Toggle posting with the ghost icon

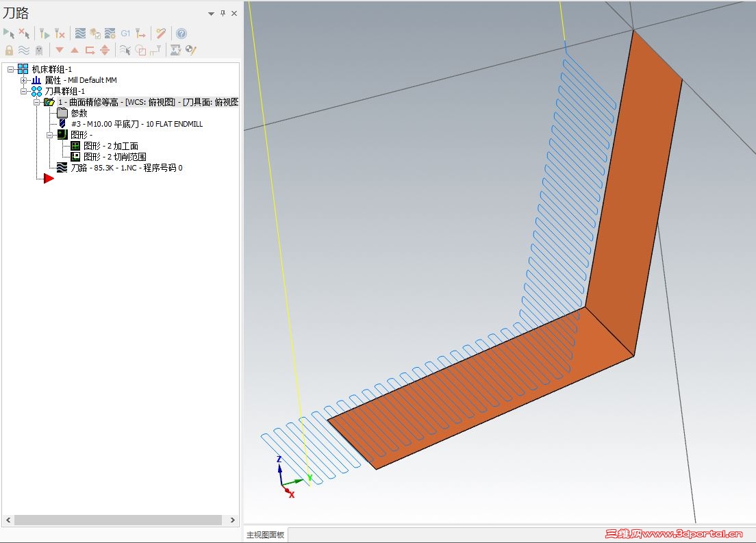[x=39, y=50]
